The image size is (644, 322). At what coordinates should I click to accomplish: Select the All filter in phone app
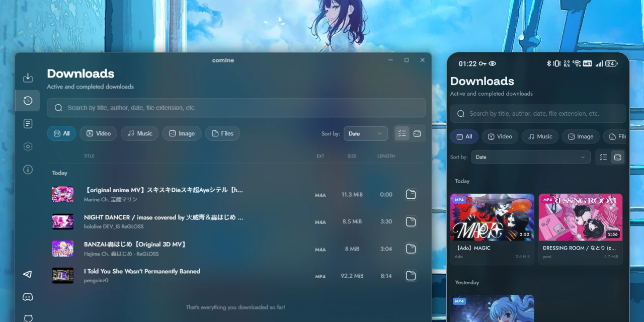pyautogui.click(x=464, y=136)
